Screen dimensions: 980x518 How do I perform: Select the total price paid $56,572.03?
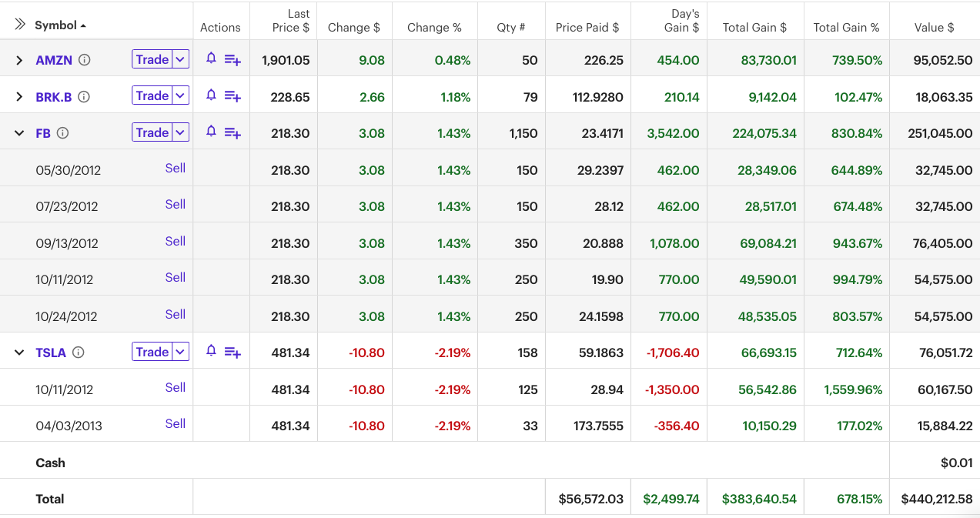click(x=591, y=499)
